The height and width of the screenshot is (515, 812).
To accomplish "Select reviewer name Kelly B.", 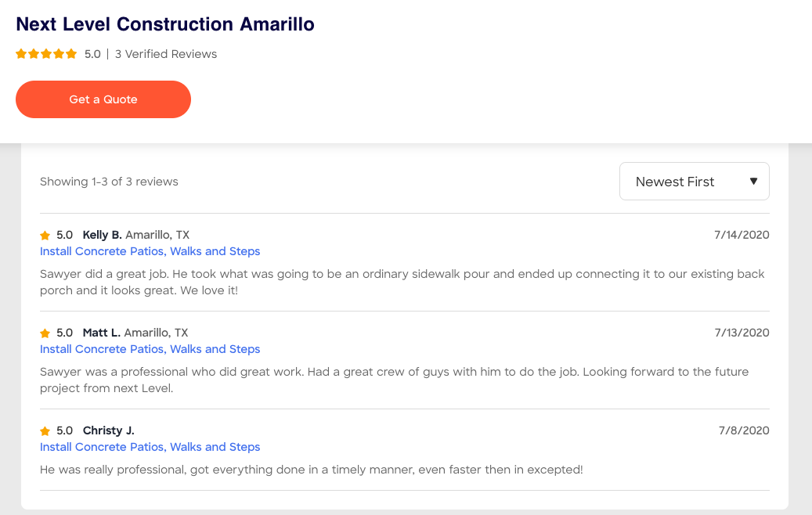I will coord(102,235).
